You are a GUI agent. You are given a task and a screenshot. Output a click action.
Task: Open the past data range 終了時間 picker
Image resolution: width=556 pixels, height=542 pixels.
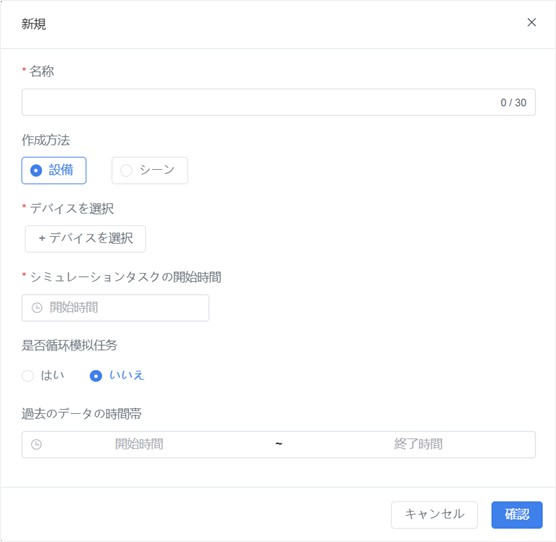tap(418, 444)
